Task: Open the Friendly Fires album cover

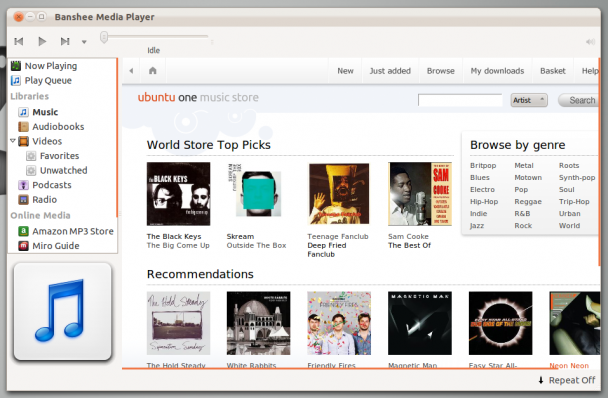Action: (339, 323)
